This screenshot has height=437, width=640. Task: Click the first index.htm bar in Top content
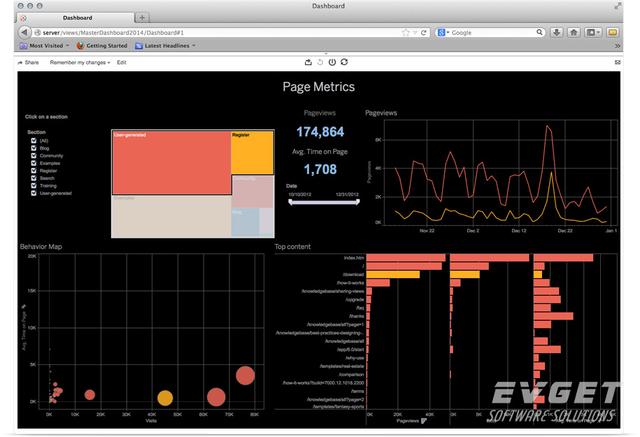pos(406,258)
